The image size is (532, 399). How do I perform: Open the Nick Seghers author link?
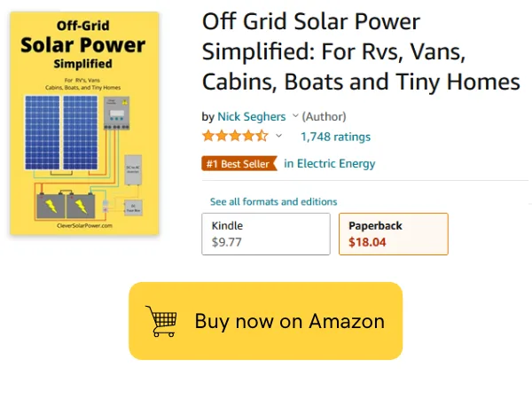point(252,116)
